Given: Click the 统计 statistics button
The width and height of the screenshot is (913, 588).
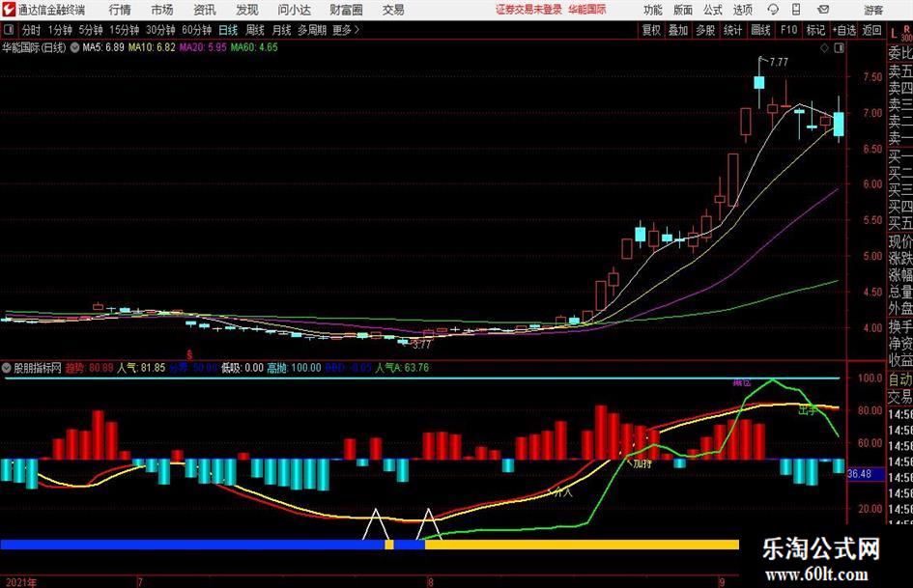Looking at the screenshot, I should tap(732, 30).
